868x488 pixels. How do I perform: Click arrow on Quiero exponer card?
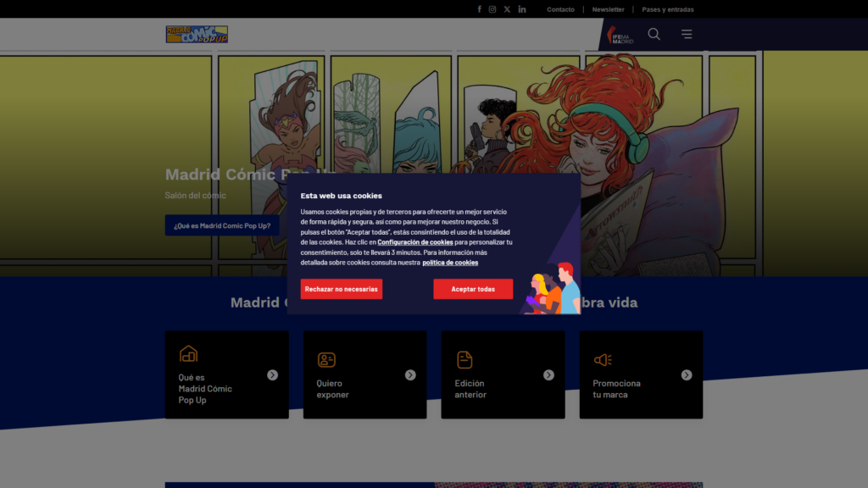[410, 375]
